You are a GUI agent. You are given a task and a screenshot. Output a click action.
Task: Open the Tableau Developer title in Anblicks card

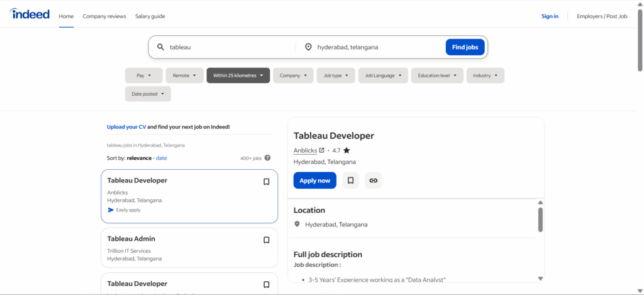click(x=137, y=181)
